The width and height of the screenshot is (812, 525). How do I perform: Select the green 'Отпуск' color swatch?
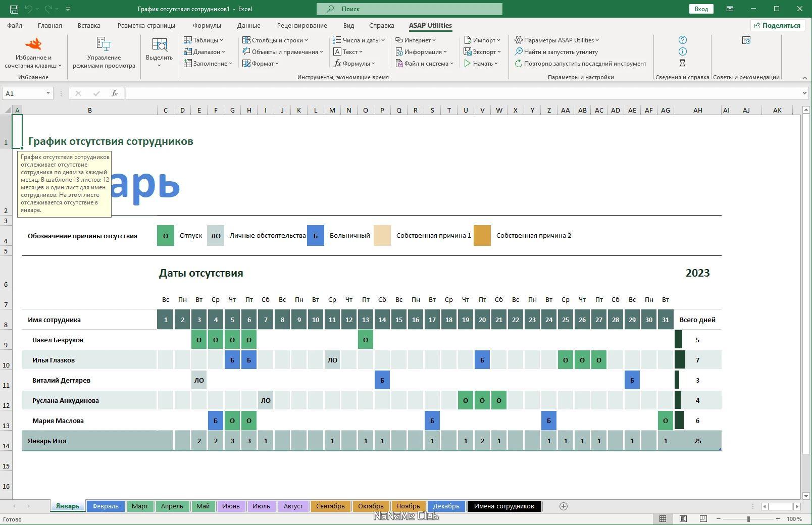tap(165, 235)
